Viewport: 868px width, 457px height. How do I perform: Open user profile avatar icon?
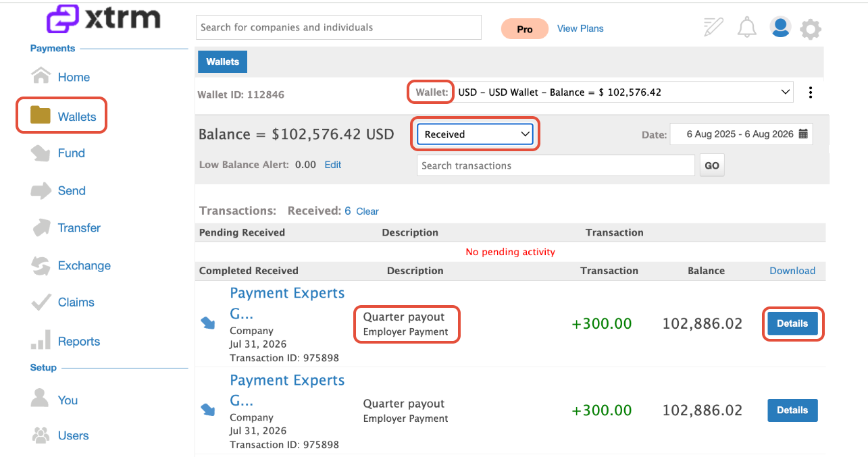tap(780, 27)
